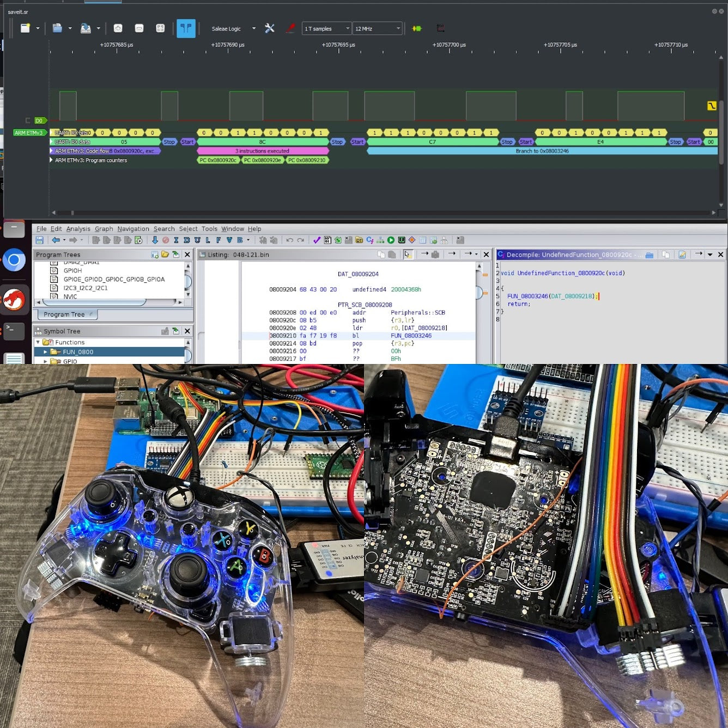Open Chromium from the Ubuntu dock
728x728 pixels.
point(14,260)
